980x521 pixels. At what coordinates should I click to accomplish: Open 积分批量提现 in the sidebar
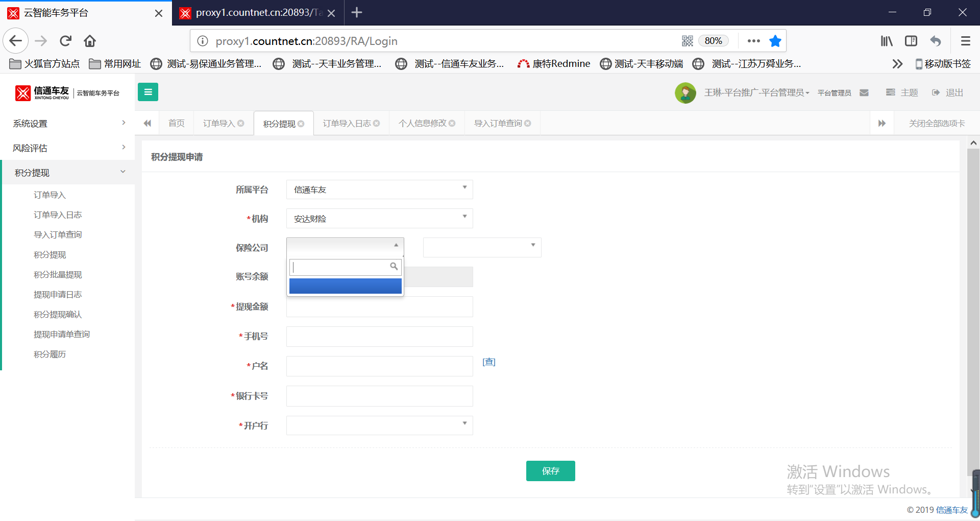pos(58,274)
